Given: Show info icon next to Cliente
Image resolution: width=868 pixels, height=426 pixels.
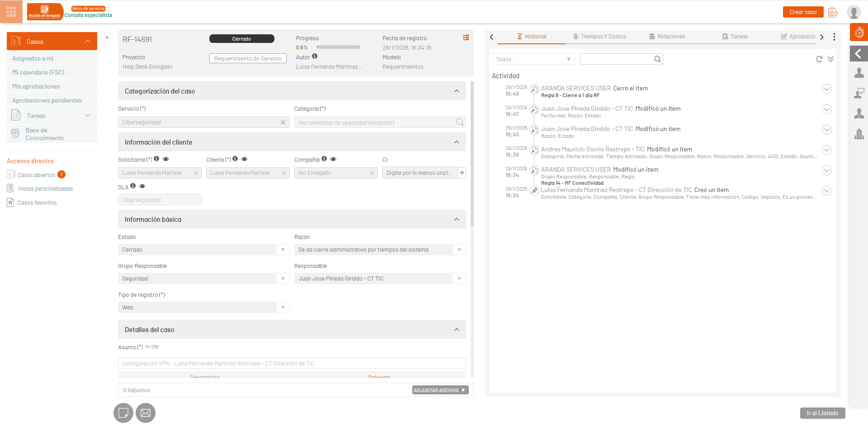Looking at the screenshot, I should point(235,159).
